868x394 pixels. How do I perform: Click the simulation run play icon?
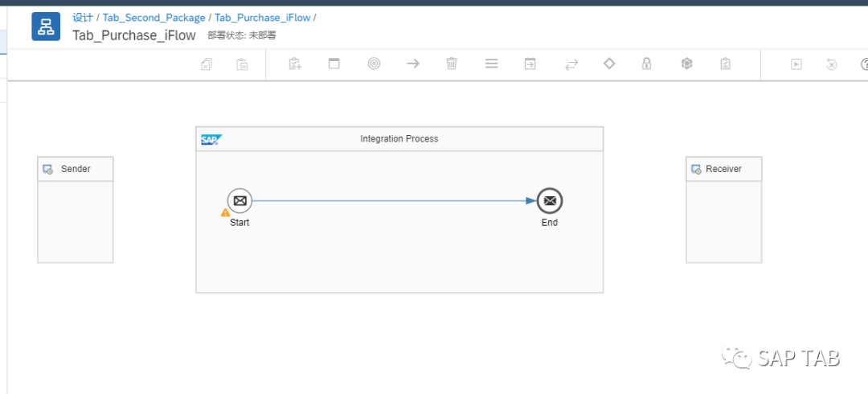pos(796,64)
